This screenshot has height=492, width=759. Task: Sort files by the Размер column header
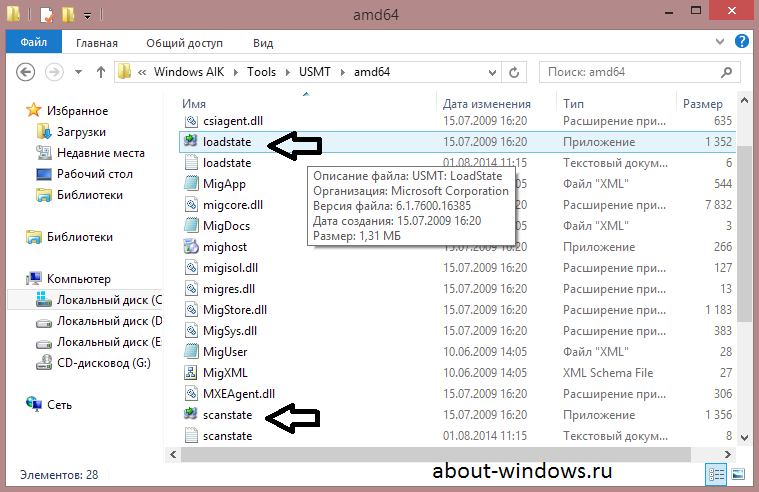pyautogui.click(x=702, y=103)
